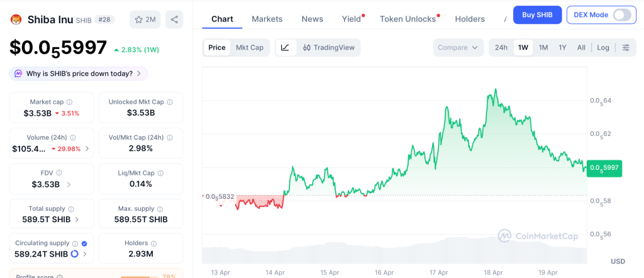This screenshot has width=644, height=278.
Task: Select the 1M time range
Action: 543,47
